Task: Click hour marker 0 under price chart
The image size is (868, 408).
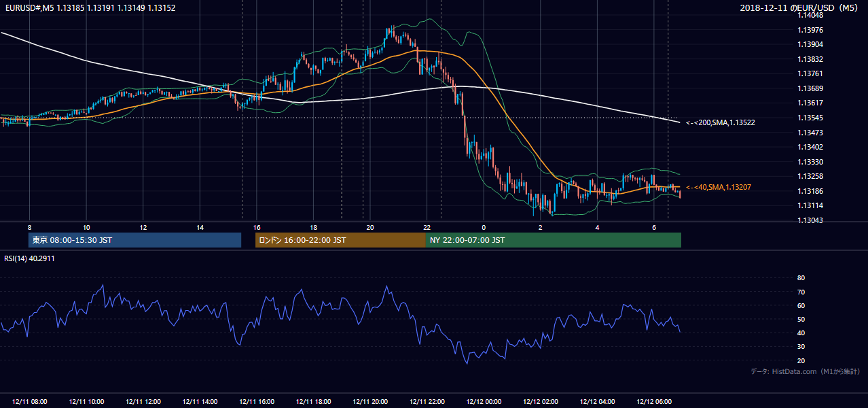Action: click(484, 227)
